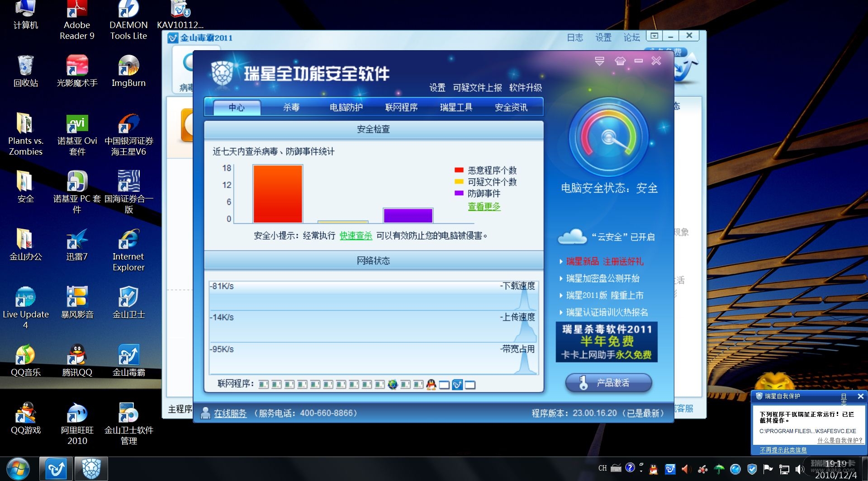The height and width of the screenshot is (481, 868).
Task: Open 光影魔术手 desktop icon
Action: [77, 71]
